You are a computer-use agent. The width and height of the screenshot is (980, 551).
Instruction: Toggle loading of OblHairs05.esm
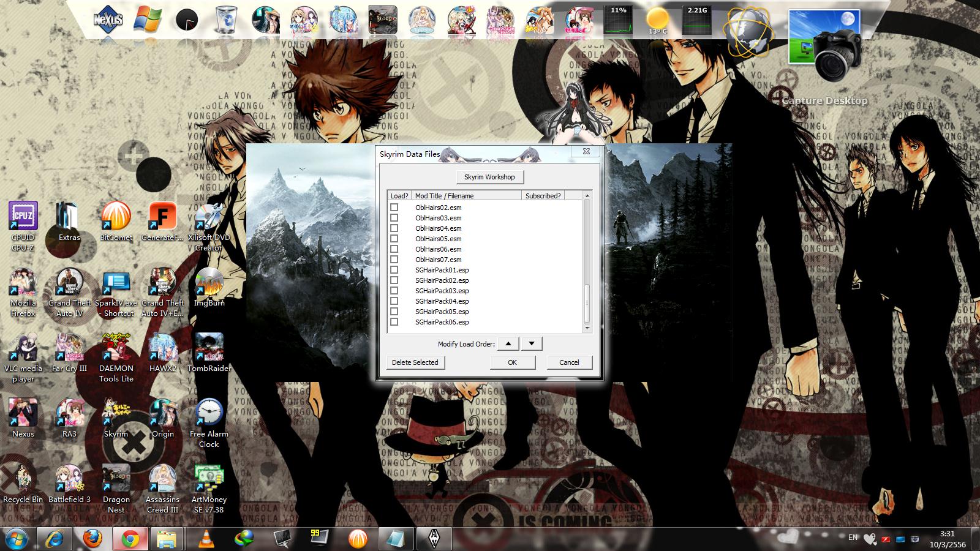[394, 239]
